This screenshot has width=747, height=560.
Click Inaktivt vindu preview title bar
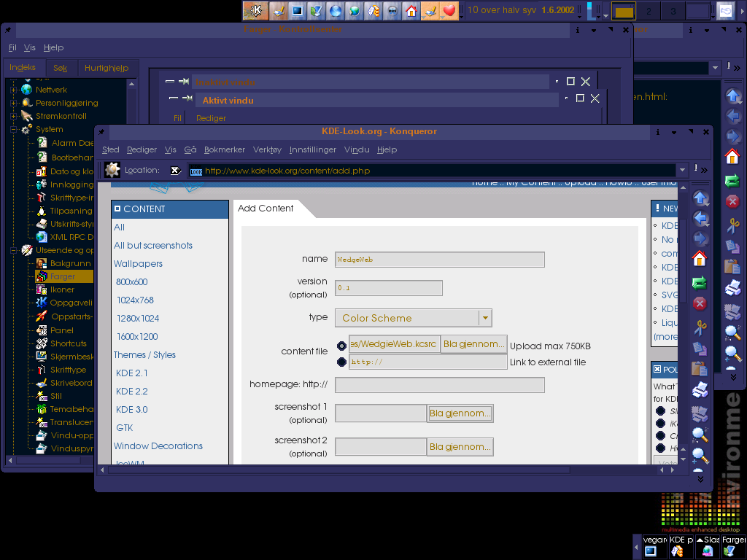[371, 82]
